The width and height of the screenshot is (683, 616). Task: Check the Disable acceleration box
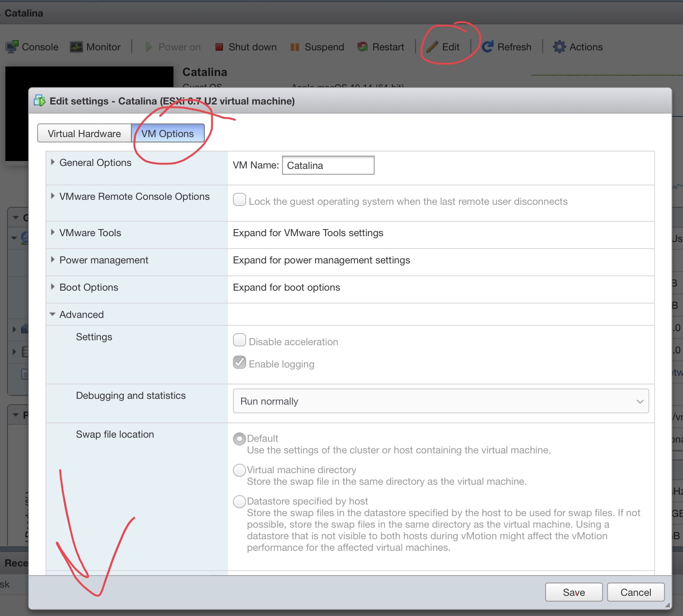(x=240, y=340)
